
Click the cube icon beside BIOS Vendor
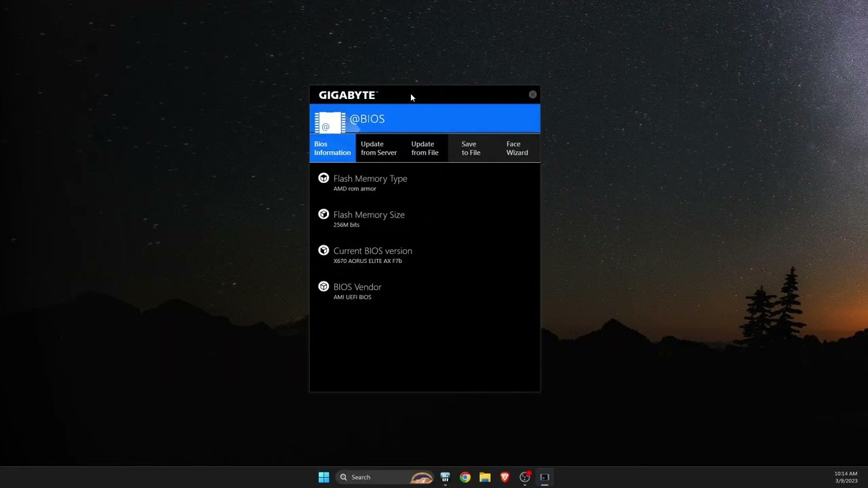pos(323,287)
